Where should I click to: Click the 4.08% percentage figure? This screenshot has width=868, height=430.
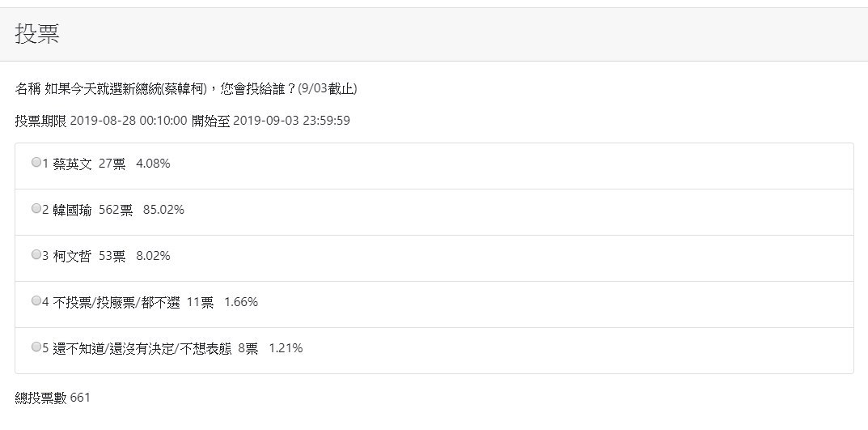tap(153, 164)
